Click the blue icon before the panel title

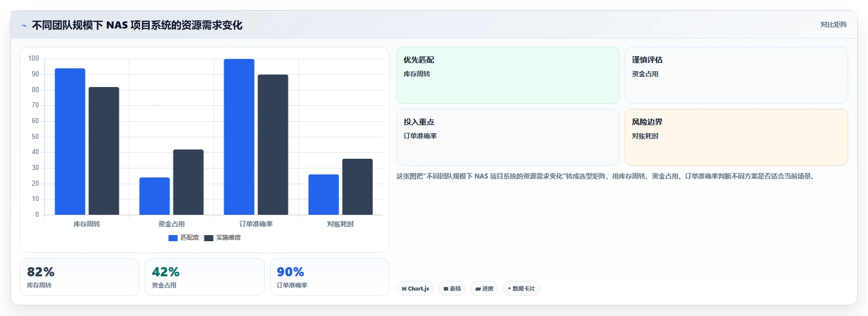[24, 25]
